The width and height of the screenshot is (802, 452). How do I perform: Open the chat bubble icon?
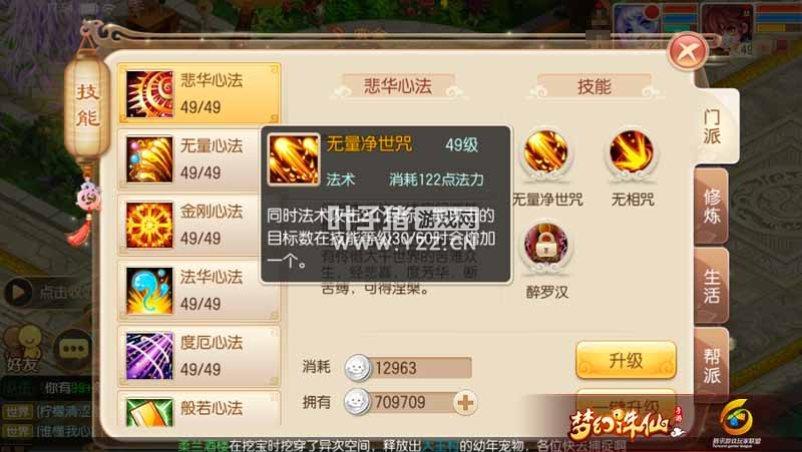(73, 350)
